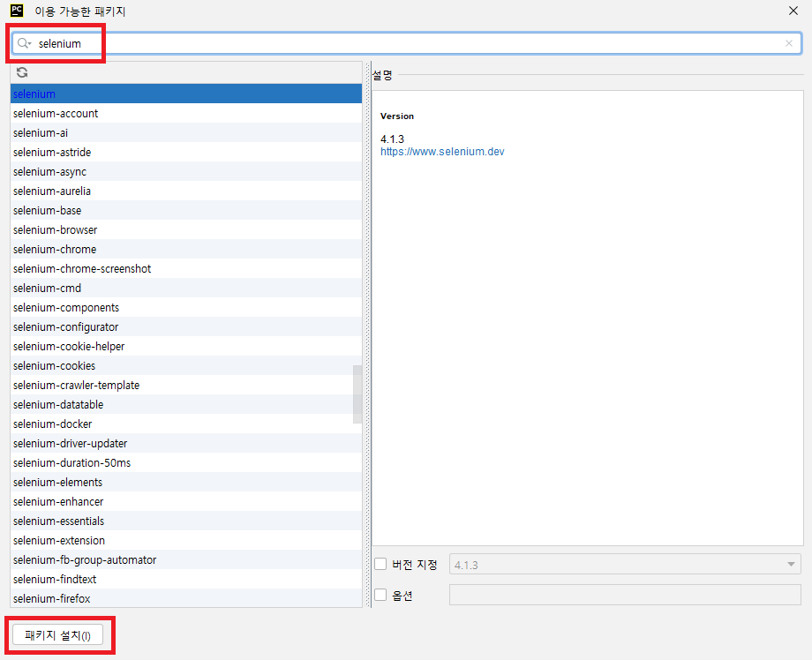The image size is (812, 660).
Task: Click the Version heading in description
Action: (x=397, y=116)
